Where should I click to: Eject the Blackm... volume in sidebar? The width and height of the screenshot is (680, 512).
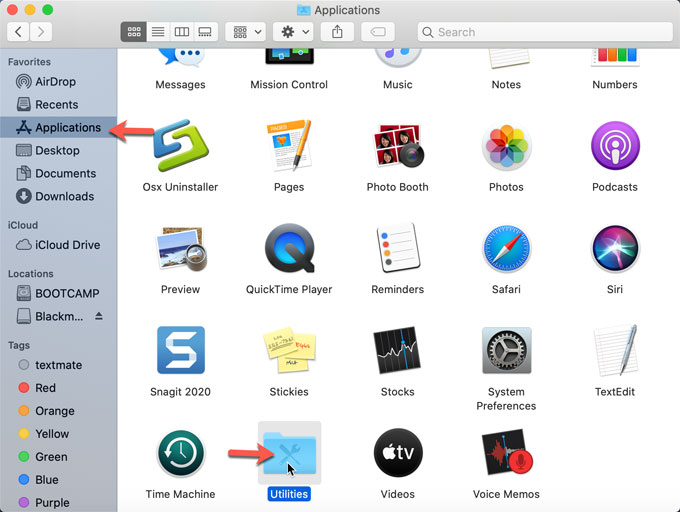coord(98,316)
